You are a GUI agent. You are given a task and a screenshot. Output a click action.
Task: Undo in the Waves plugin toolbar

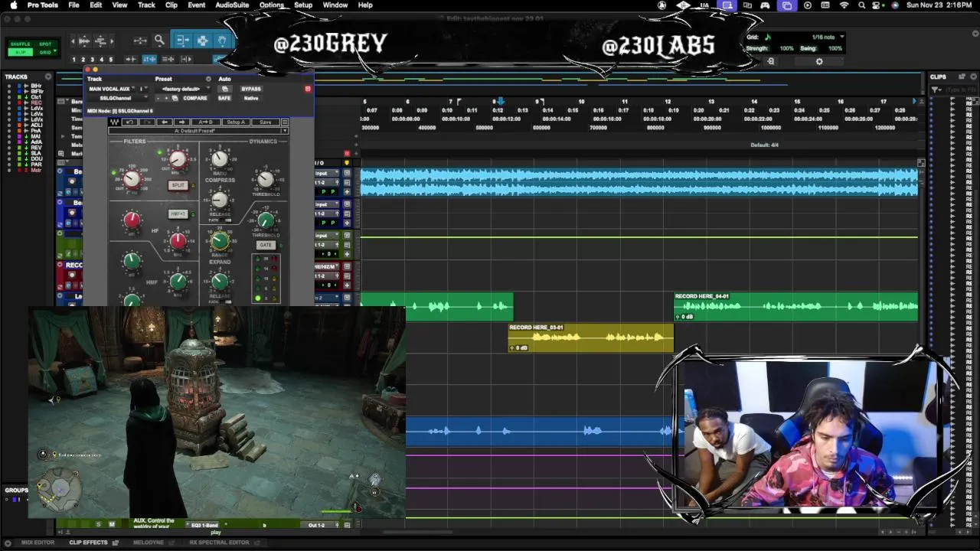click(129, 122)
